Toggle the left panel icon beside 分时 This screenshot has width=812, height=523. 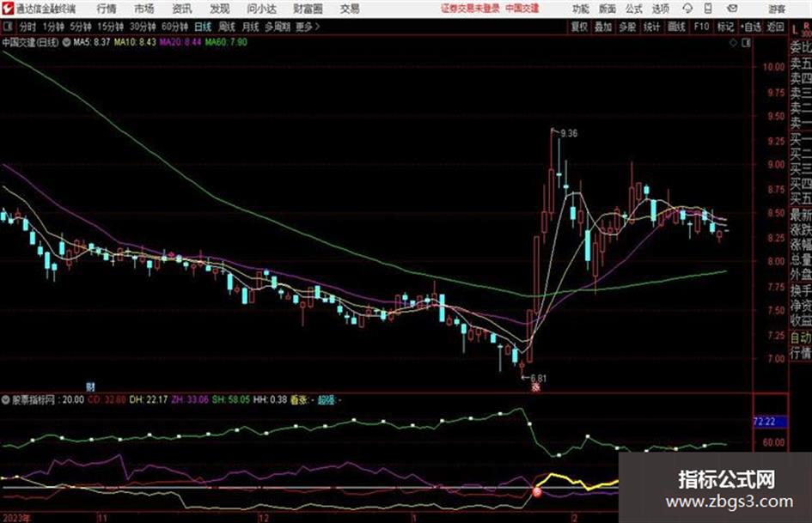(x=8, y=27)
